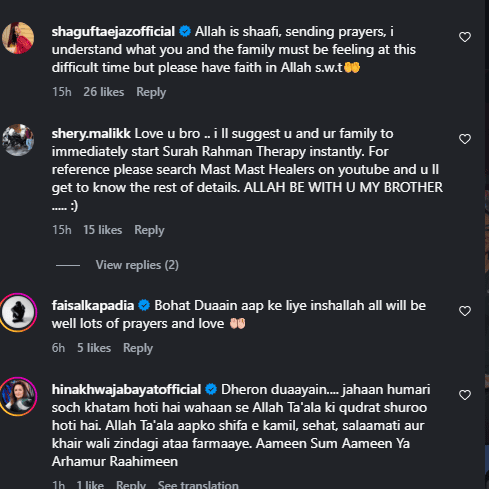
Task: Like shery.malikk's comment with the heart icon
Action: click(465, 139)
